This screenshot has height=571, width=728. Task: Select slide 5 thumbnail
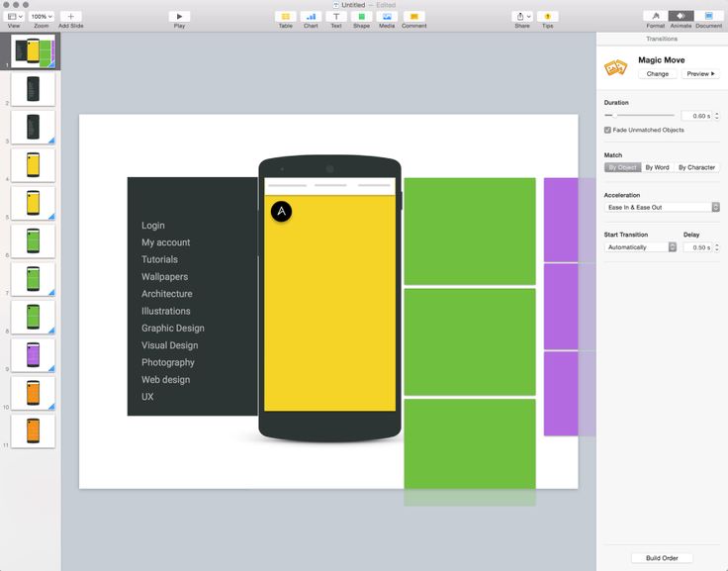click(x=33, y=203)
